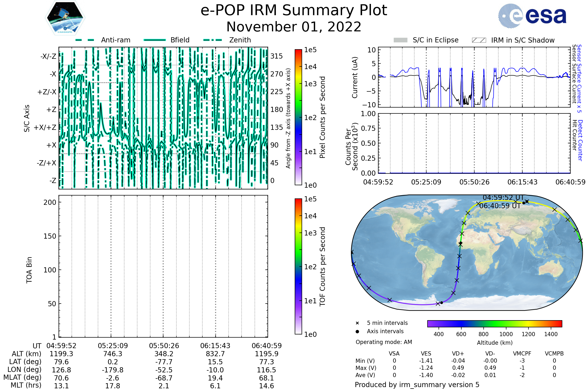
Task: Click the TOF Counts per Second colorbar
Action: click(x=298, y=266)
